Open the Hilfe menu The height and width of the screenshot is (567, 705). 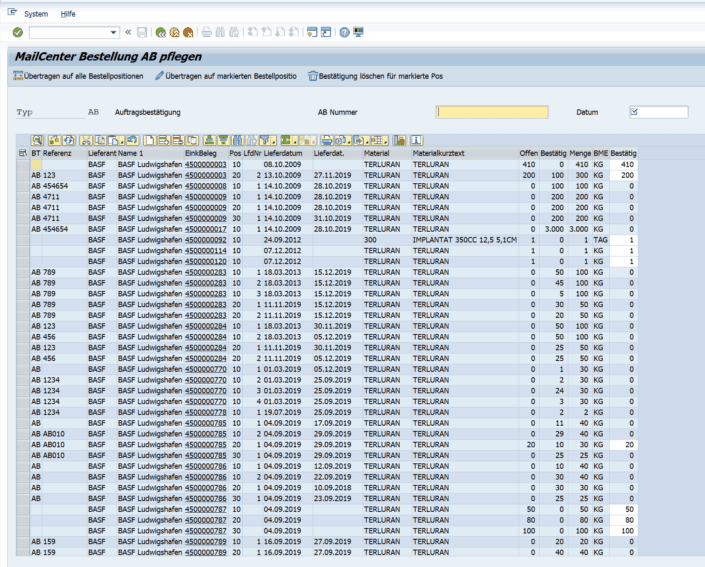(68, 13)
